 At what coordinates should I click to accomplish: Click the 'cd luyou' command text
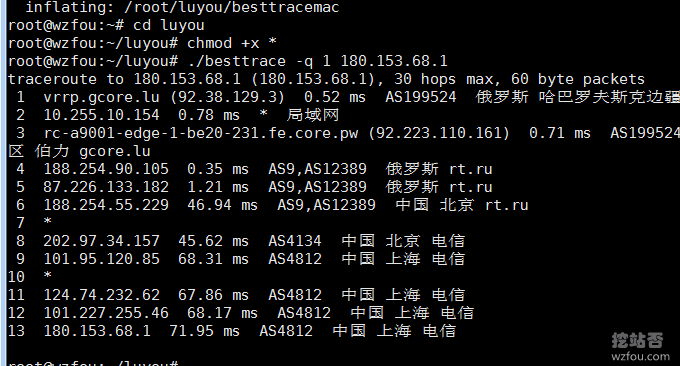click(169, 25)
